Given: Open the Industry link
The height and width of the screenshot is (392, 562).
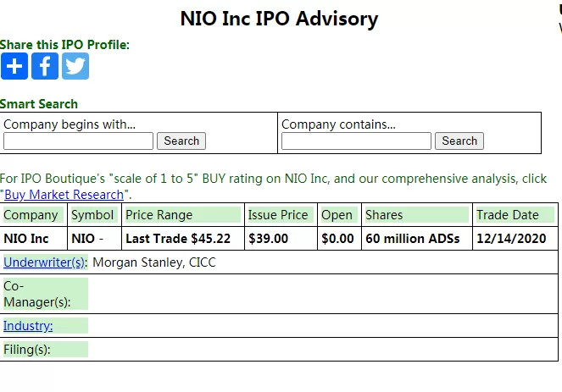Looking at the screenshot, I should (x=28, y=326).
